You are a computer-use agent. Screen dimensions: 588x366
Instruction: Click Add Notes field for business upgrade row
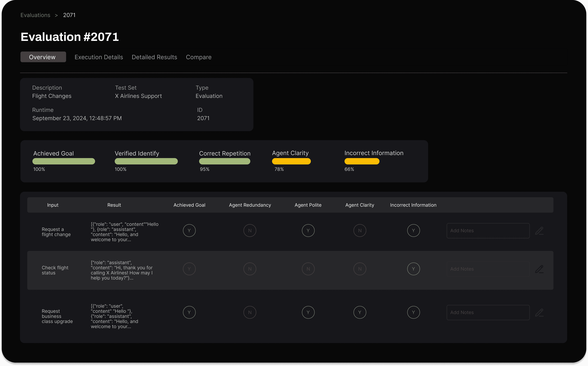pyautogui.click(x=488, y=312)
